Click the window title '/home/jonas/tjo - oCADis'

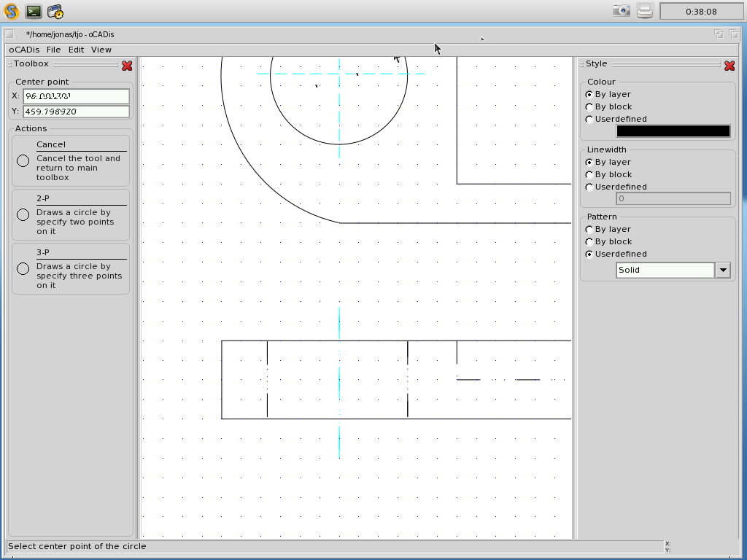[70, 34]
